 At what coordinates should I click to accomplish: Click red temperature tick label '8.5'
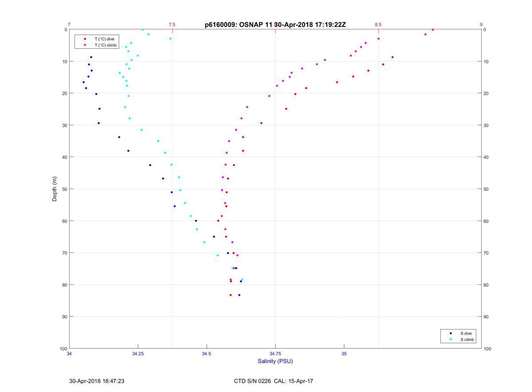(378, 25)
